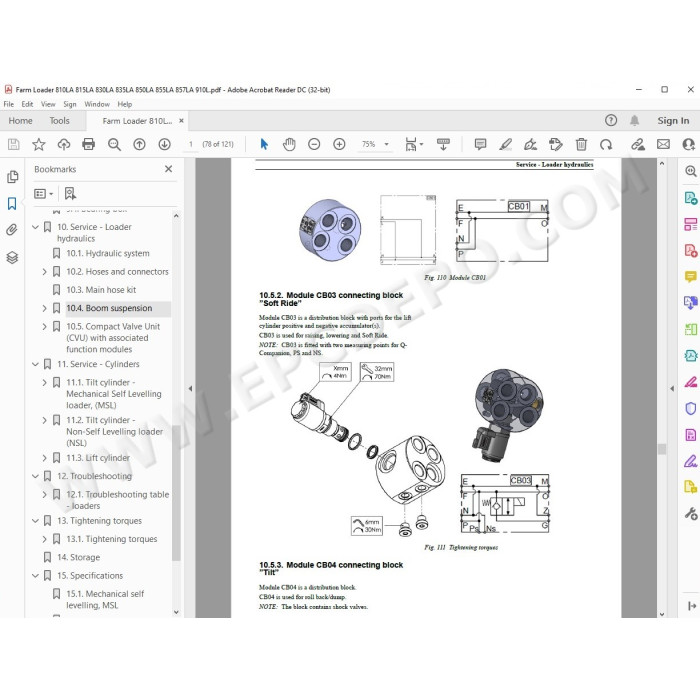Find current bookmark icon
Image resolution: width=700 pixels, height=700 pixels.
70,193
